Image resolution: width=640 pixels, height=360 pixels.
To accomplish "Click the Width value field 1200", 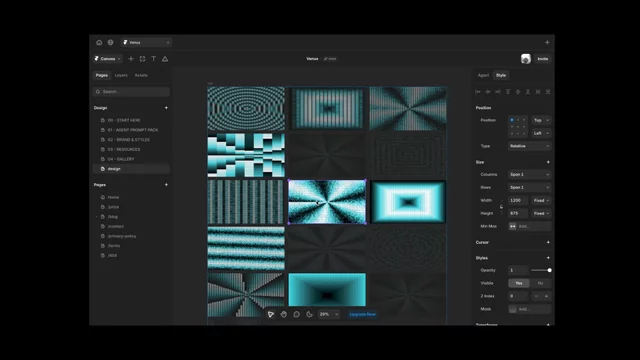I will pyautogui.click(x=518, y=200).
